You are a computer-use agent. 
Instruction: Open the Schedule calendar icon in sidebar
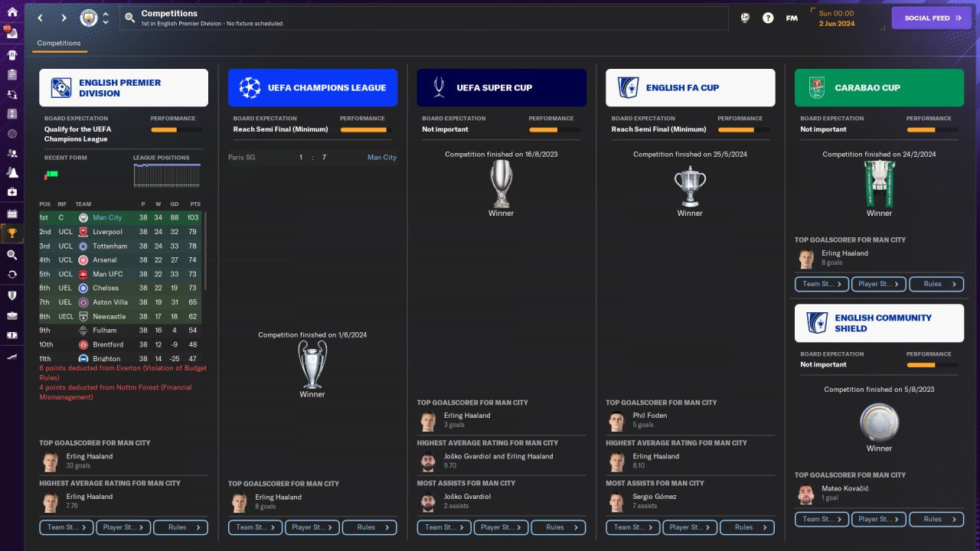point(11,214)
